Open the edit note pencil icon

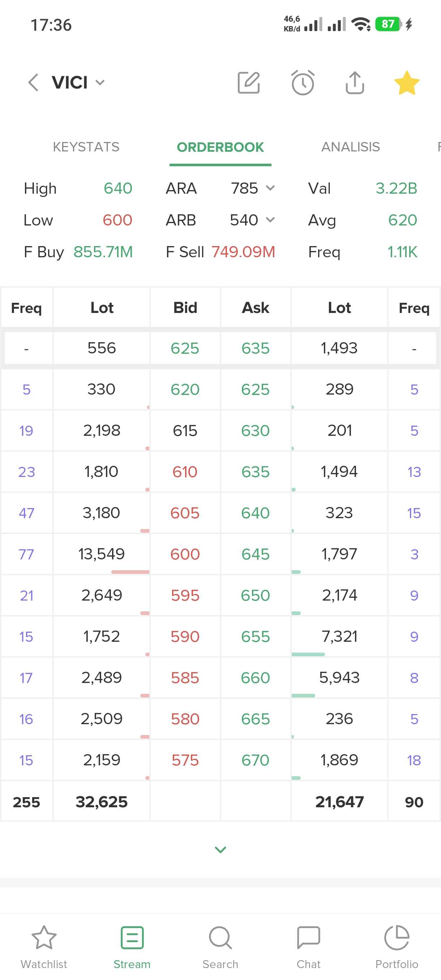pyautogui.click(x=248, y=82)
